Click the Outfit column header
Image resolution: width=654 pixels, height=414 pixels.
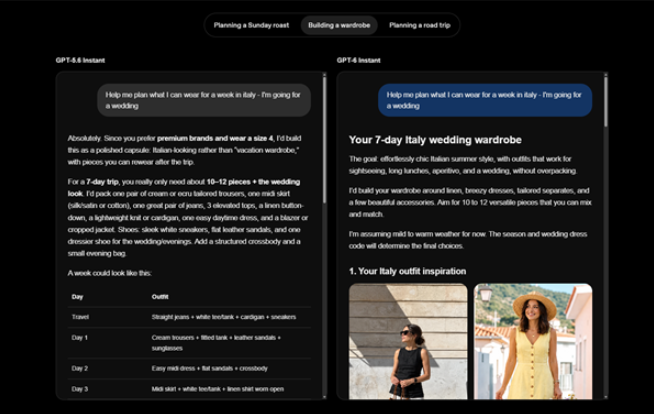160,297
